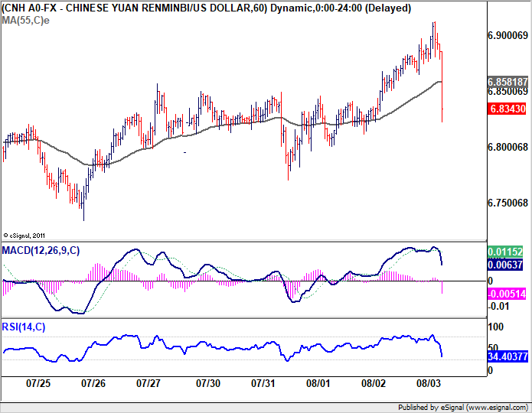Click the 07/27 date axis label
Viewport: 532px width, 413px height.
point(149,383)
